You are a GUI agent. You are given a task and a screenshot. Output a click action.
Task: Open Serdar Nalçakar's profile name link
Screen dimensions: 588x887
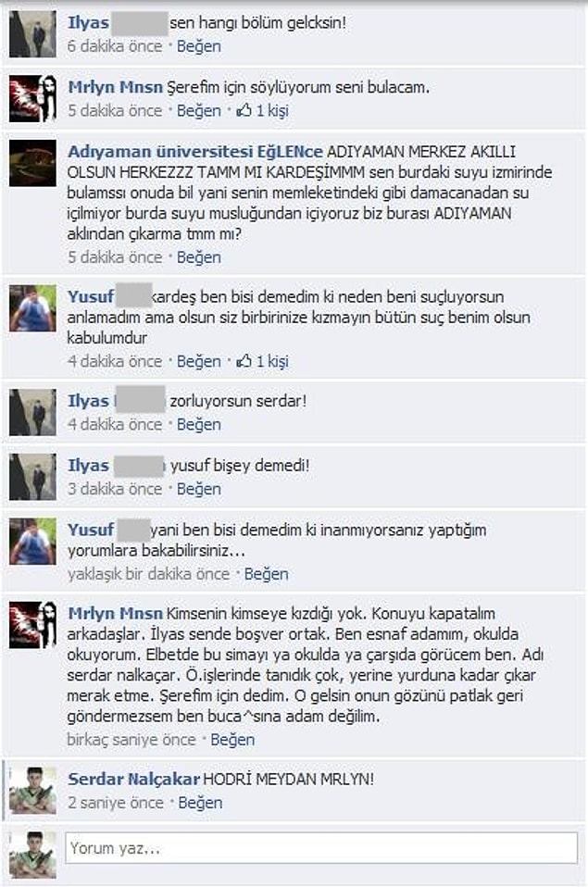pos(133,779)
